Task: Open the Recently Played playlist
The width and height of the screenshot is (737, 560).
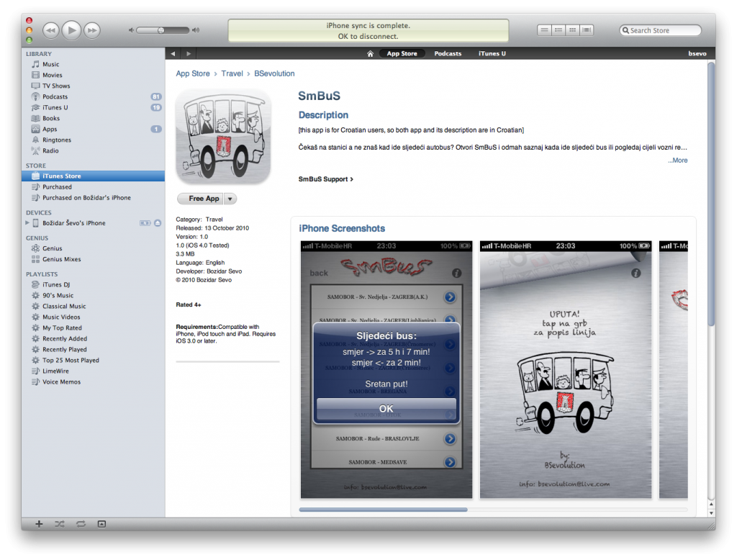Action: [x=93, y=350]
